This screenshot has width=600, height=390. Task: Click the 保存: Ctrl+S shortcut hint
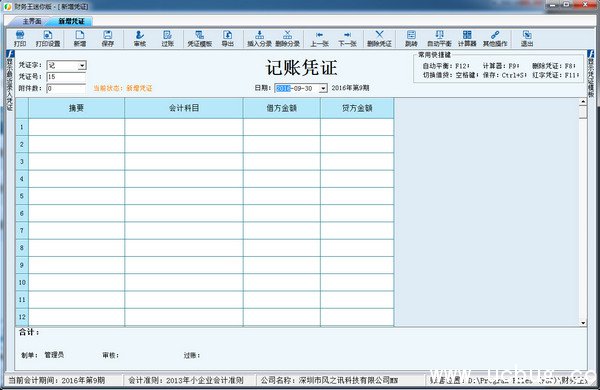[505, 75]
